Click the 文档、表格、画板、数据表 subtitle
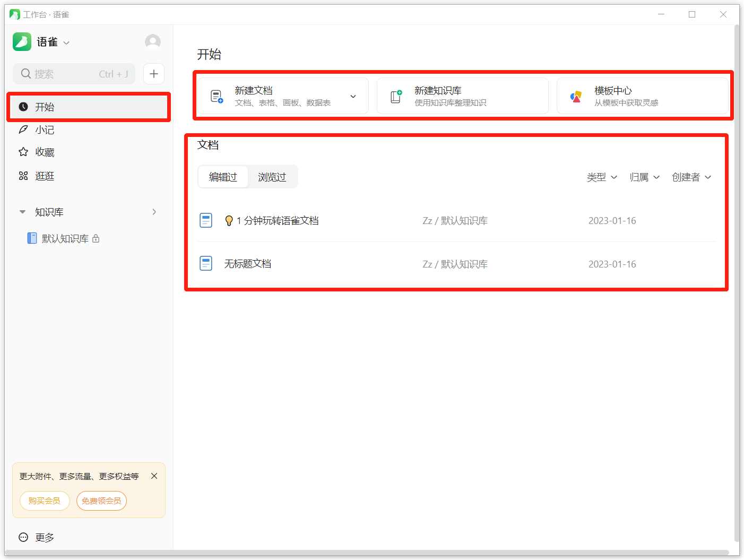The height and width of the screenshot is (560, 744). point(283,103)
